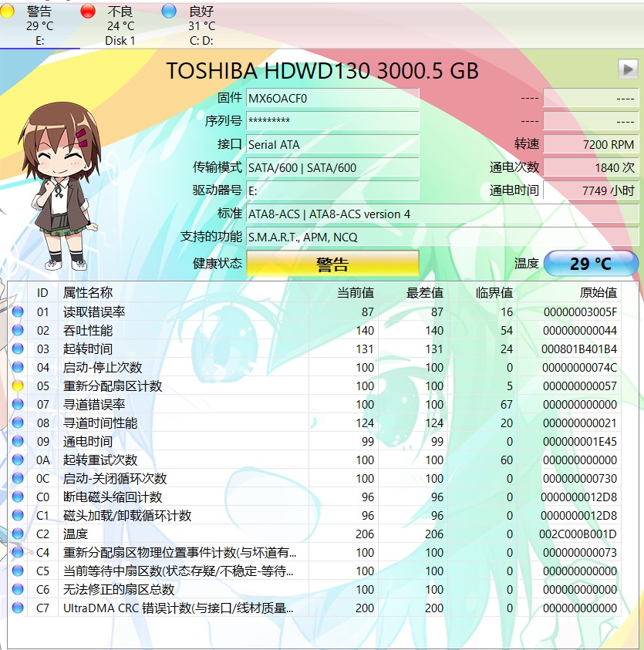Click raw value 000000000057
644x650 pixels.
[x=580, y=386]
